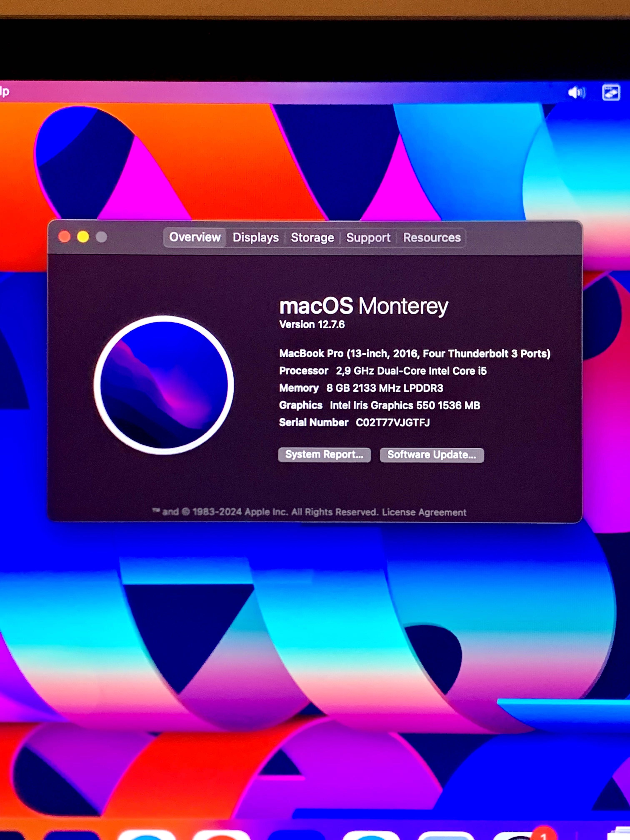Switch to the Support tab
Image resolution: width=630 pixels, height=840 pixels.
click(368, 238)
